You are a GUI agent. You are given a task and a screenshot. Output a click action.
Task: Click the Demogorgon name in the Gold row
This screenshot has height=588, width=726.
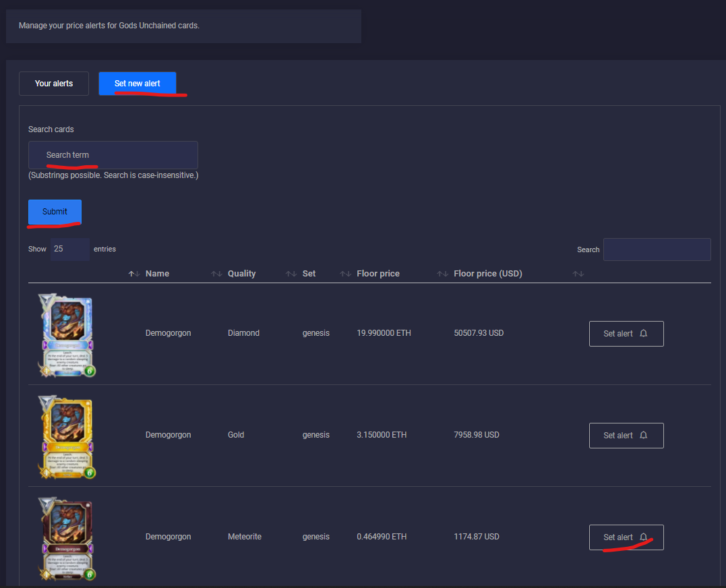coord(168,435)
